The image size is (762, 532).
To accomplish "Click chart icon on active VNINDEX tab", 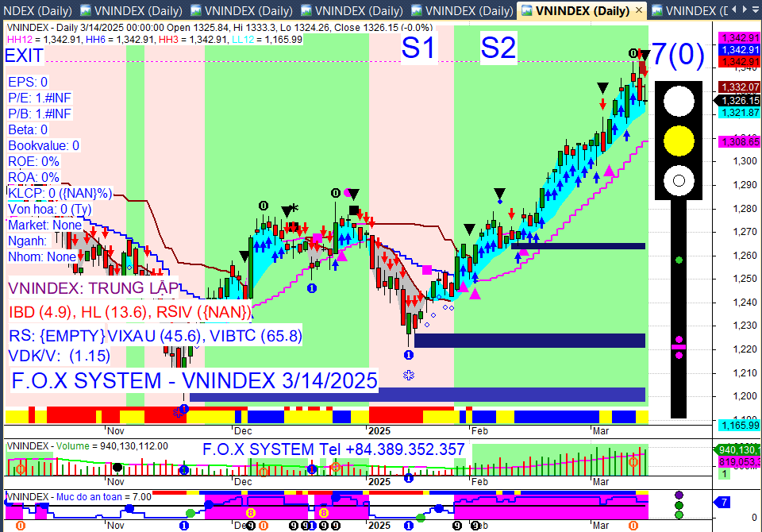I will 526,10.
